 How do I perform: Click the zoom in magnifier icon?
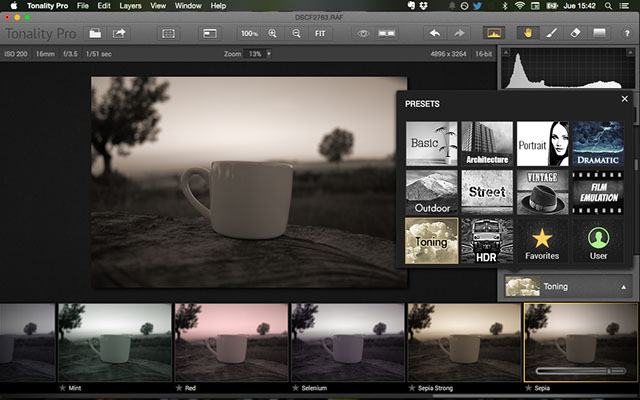click(x=273, y=33)
